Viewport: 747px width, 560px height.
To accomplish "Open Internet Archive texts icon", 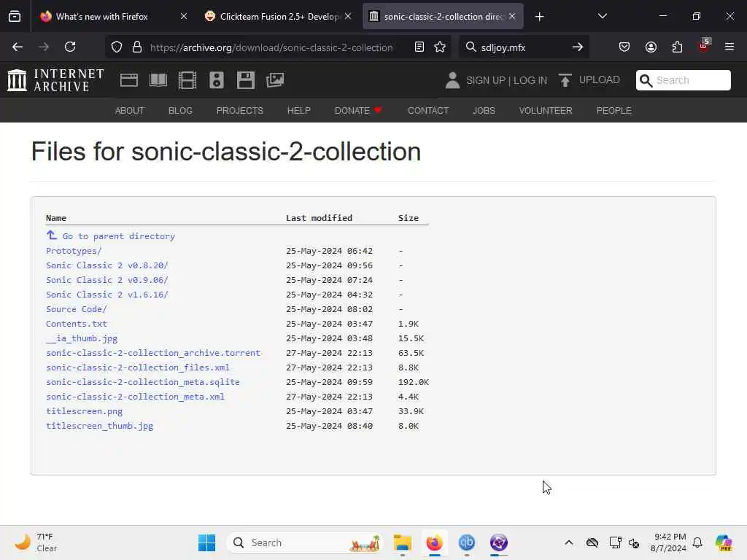I will point(158,80).
